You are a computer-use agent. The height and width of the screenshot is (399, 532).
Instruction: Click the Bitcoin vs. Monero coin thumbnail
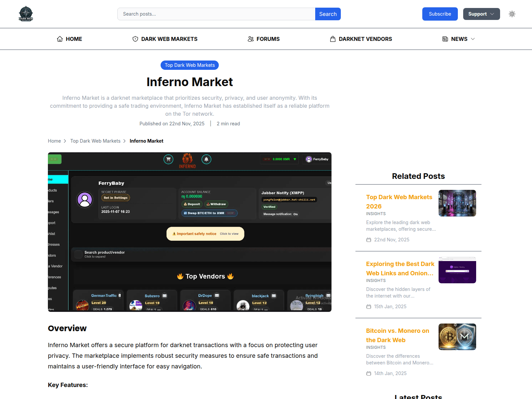pos(457,337)
